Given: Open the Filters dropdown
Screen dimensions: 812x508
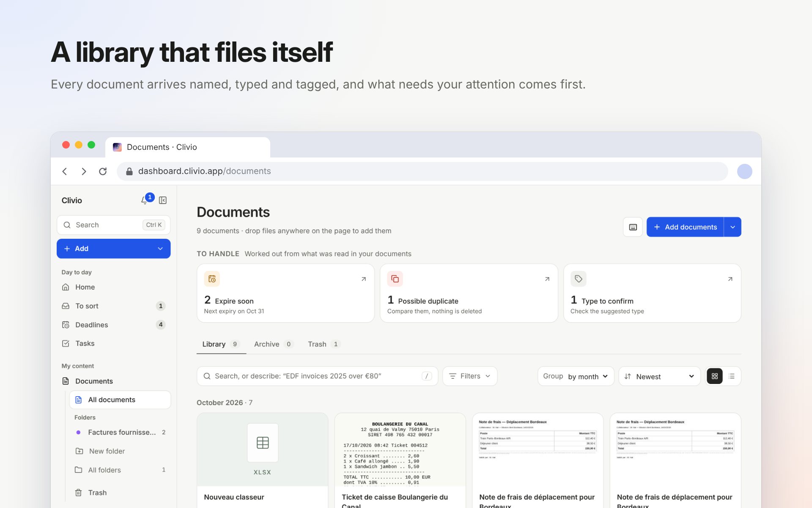Looking at the screenshot, I should click(470, 376).
